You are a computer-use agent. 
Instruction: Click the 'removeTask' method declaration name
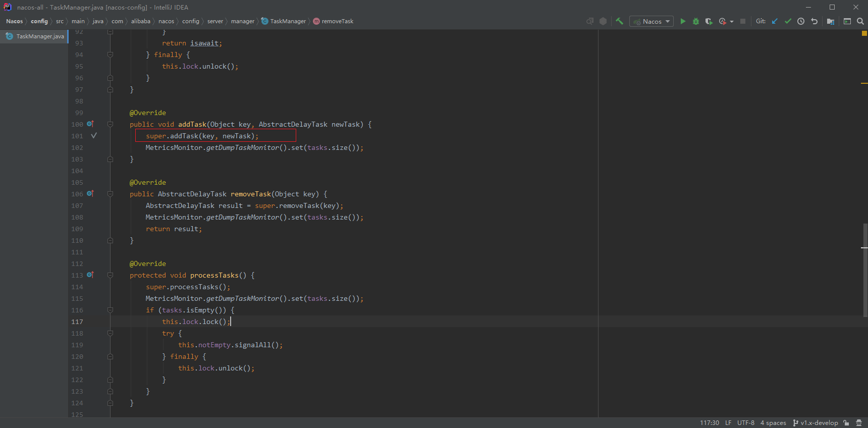[251, 194]
